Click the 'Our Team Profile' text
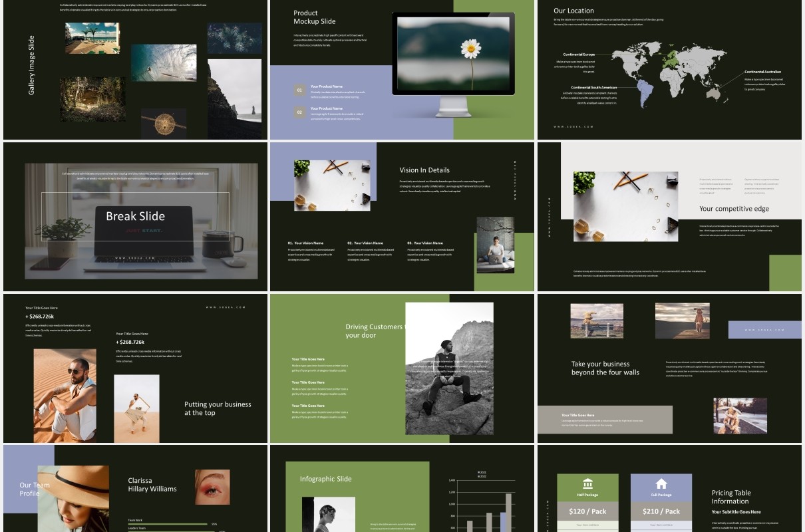The height and width of the screenshot is (532, 805). [35, 489]
